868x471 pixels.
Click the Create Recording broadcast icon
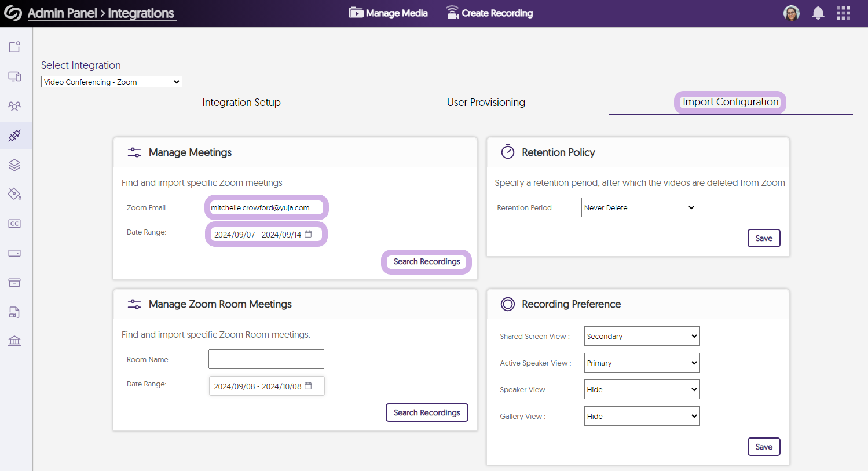click(452, 13)
